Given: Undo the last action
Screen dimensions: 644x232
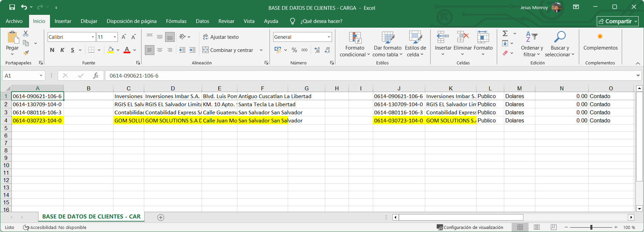Looking at the screenshot, I should (x=24, y=7).
